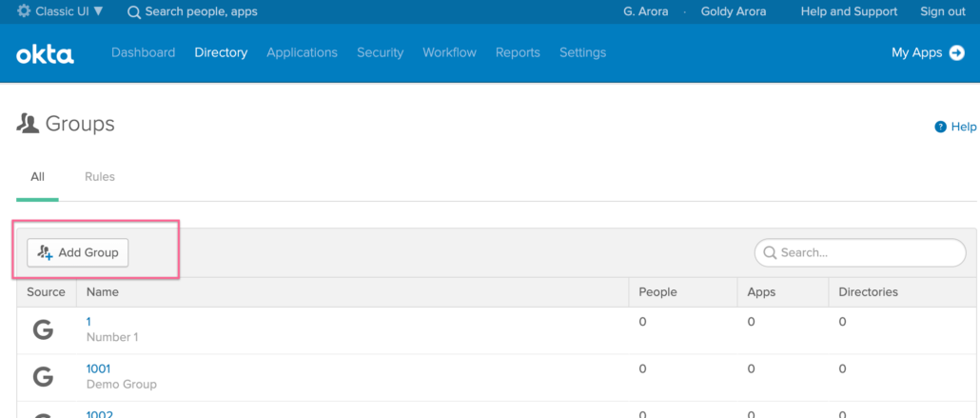980x418 pixels.
Task: Focus the Search people, apps field
Action: point(201,11)
